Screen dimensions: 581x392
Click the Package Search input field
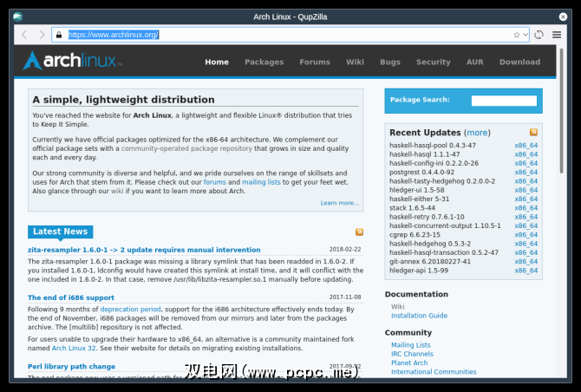pyautogui.click(x=504, y=101)
